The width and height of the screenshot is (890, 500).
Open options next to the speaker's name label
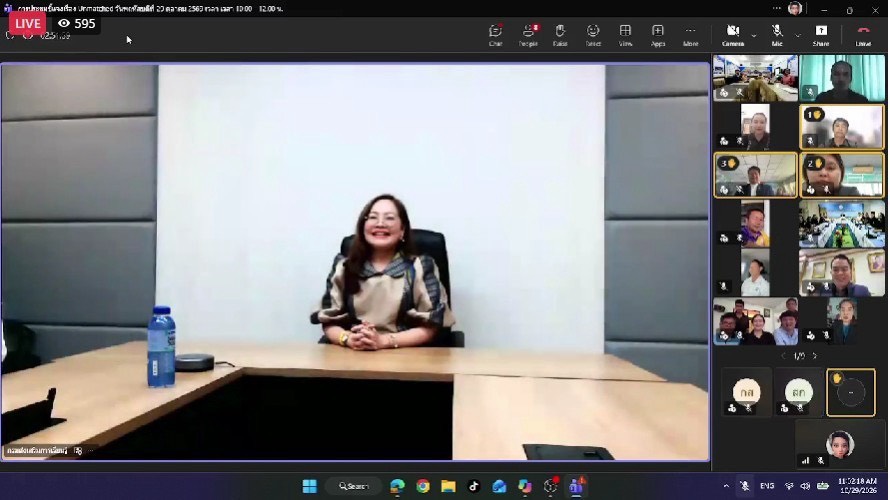click(90, 451)
